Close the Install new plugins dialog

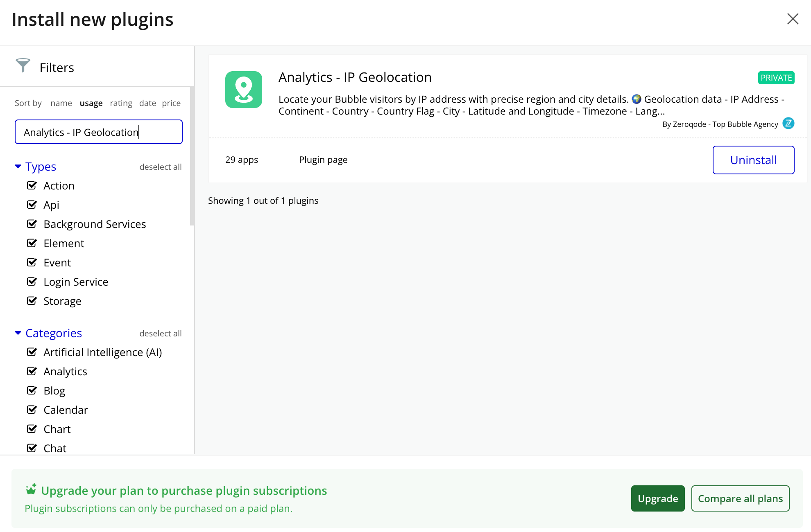793,19
